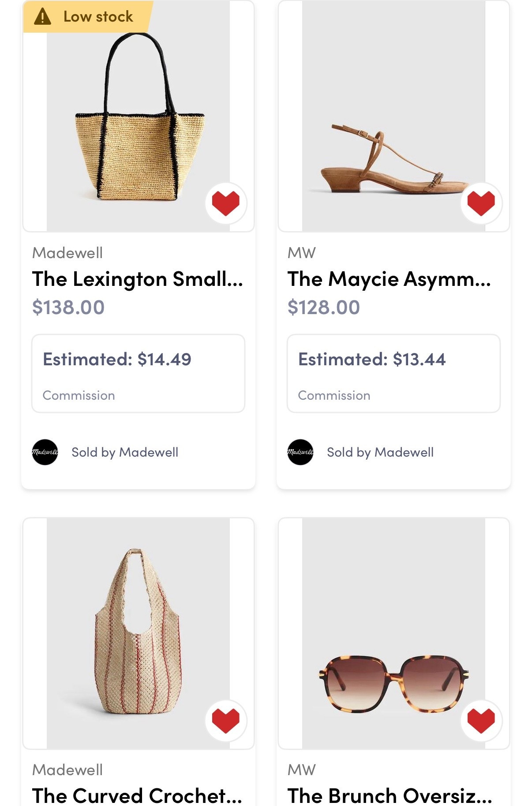View the Curved Crochet bag image
Image resolution: width=532 pixels, height=806 pixels.
[x=138, y=633]
